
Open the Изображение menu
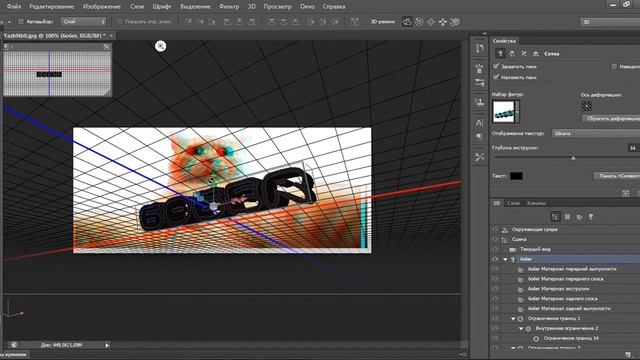[x=102, y=7]
